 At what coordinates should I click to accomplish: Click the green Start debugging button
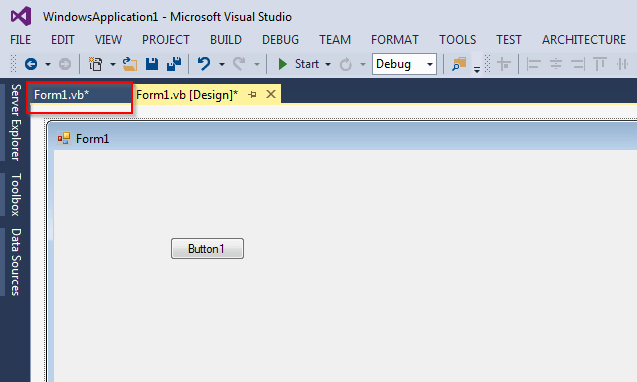[x=299, y=64]
